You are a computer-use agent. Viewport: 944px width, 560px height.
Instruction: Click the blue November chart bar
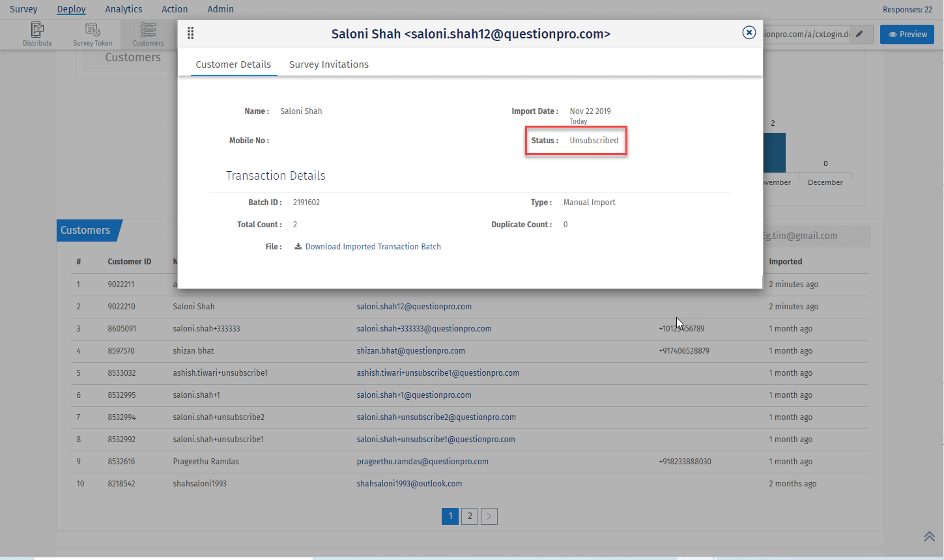coord(774,152)
